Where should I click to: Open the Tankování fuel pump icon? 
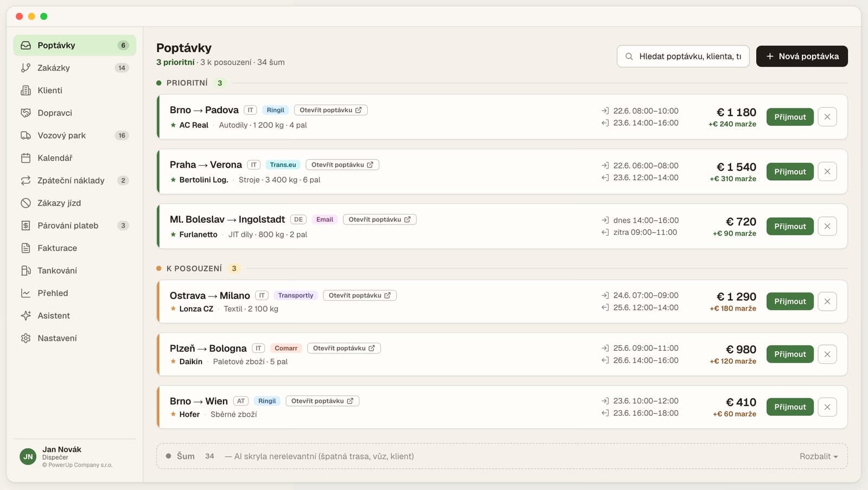(25, 270)
